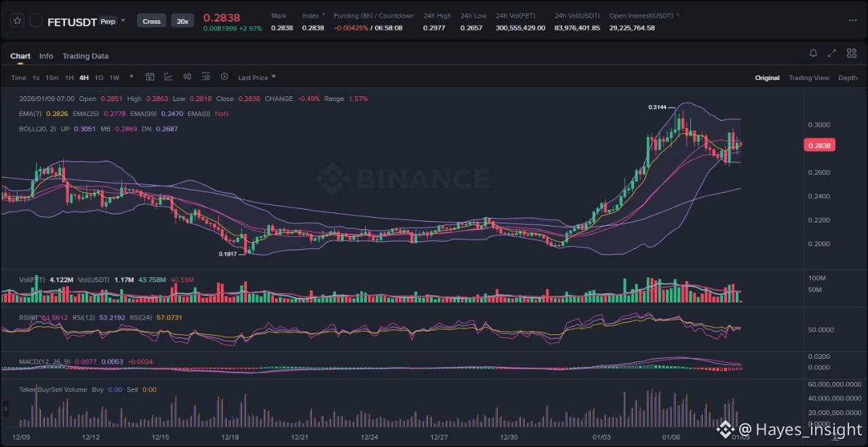Click the Mark price header
This screenshot has width=868, height=447.
pos(278,16)
